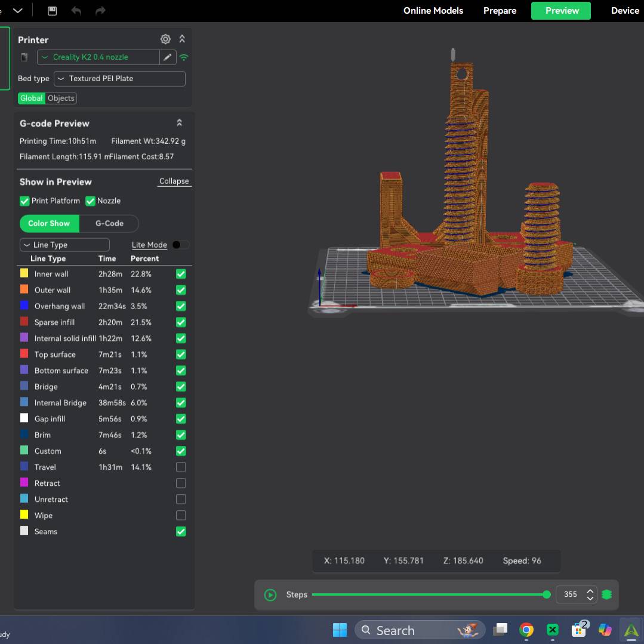
Task: Switch to the Prepare tab
Action: tap(500, 11)
